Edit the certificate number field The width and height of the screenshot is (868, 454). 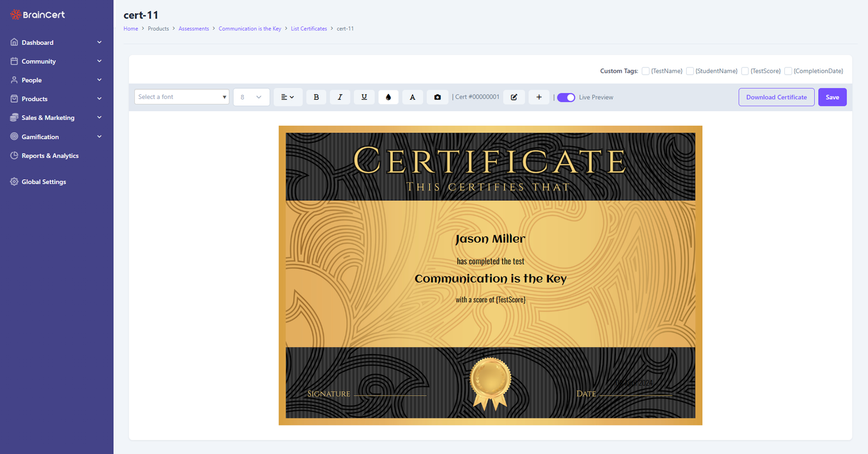(514, 97)
